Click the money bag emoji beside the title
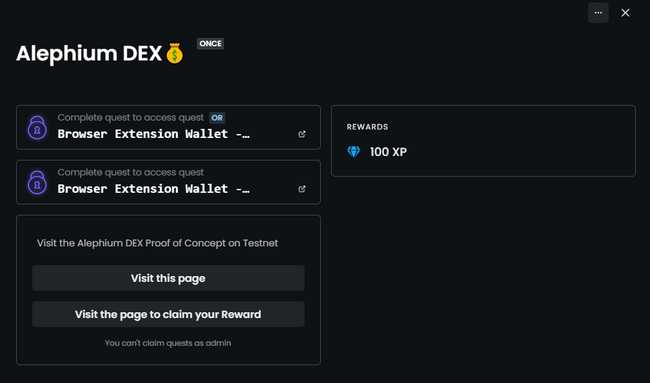Image resolution: width=650 pixels, height=383 pixels. click(175, 53)
